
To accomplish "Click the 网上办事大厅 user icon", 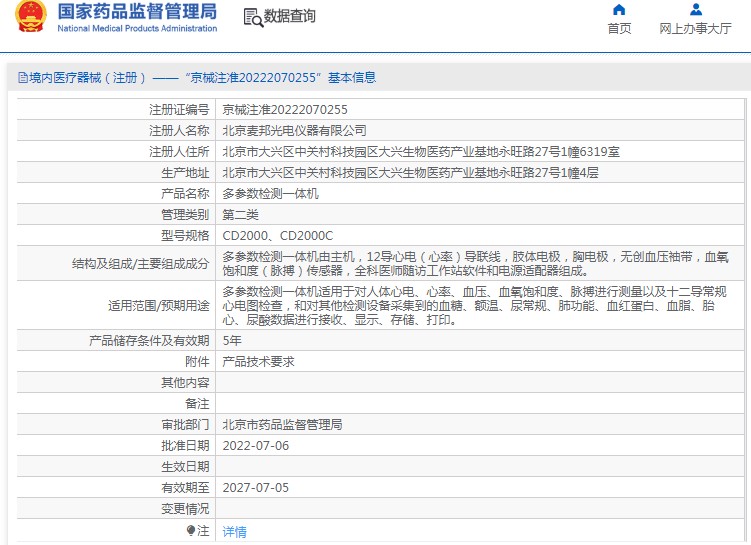I will (x=695, y=10).
